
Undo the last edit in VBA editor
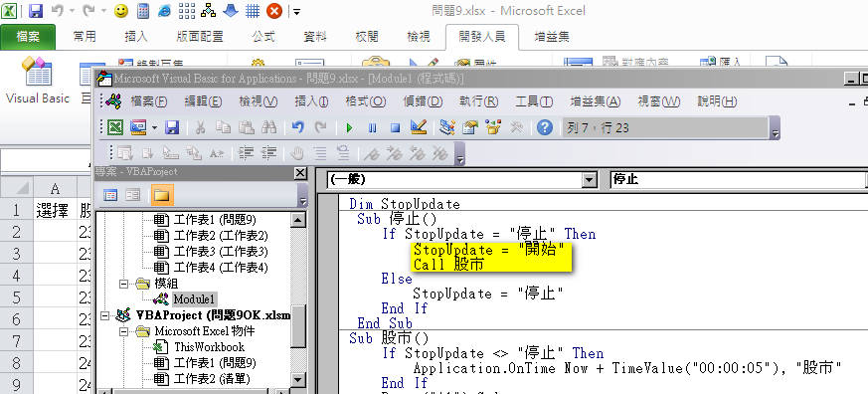click(298, 128)
